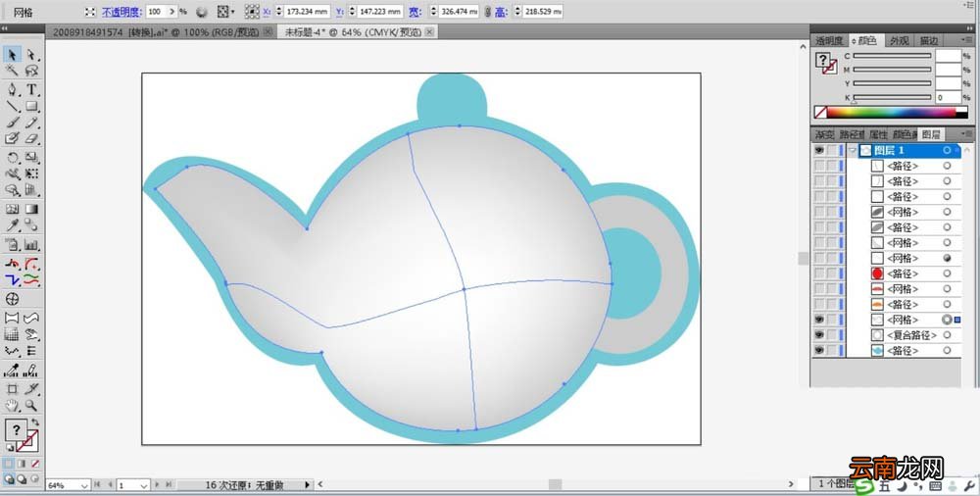Select the Gradient tool
Image resolution: width=980 pixels, height=496 pixels.
pos(31,210)
